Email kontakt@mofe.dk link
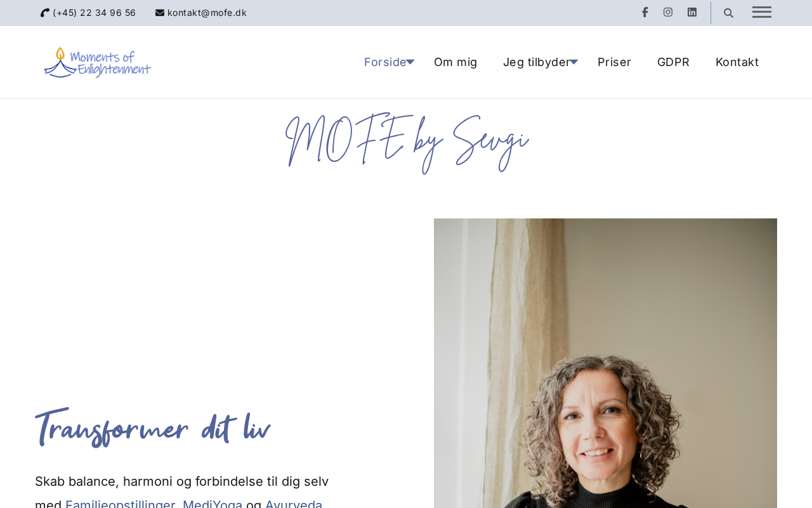Image resolution: width=812 pixels, height=508 pixels. 207,13
